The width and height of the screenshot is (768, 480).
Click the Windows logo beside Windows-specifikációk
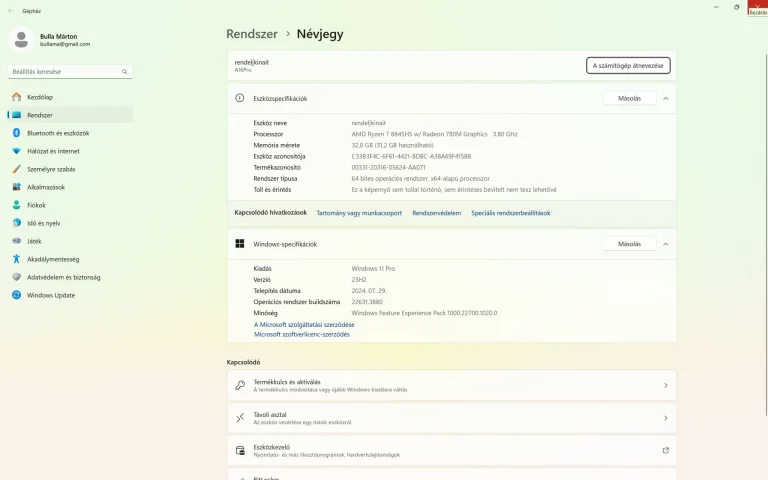click(240, 244)
